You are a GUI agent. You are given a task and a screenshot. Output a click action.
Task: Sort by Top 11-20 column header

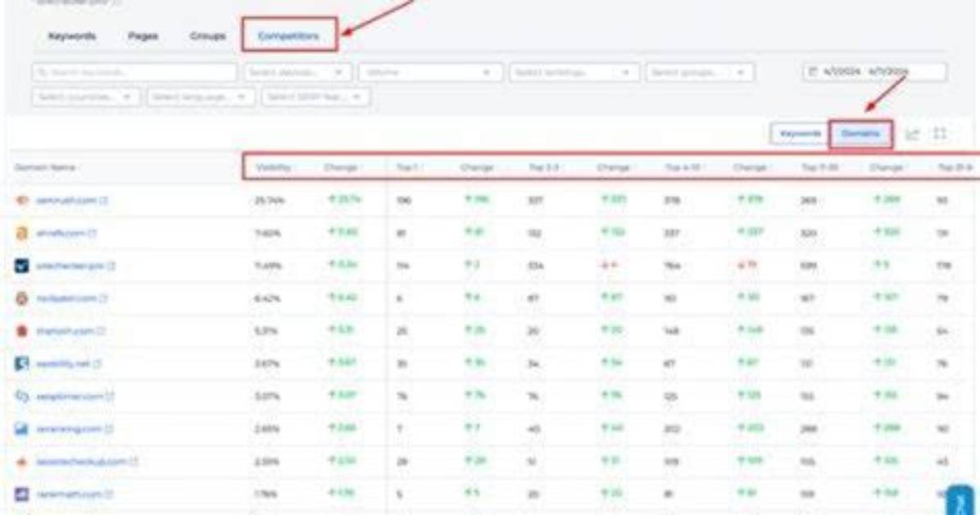coord(820,168)
